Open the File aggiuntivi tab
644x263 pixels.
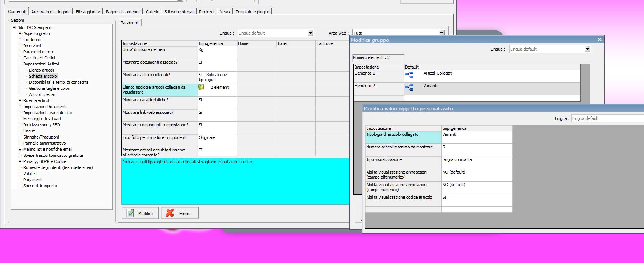tap(88, 12)
